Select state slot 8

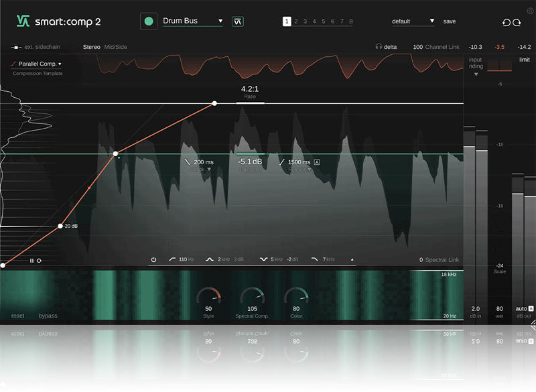coord(351,21)
